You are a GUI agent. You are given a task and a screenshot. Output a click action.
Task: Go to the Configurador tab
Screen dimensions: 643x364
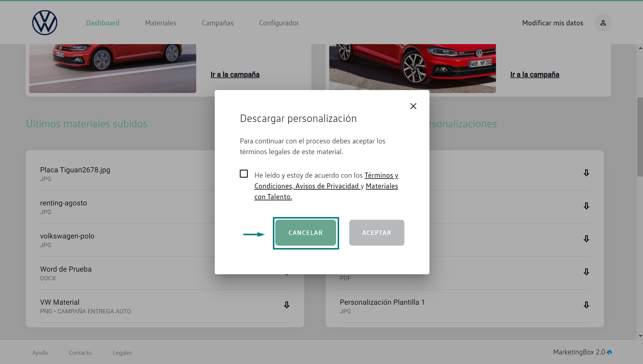pos(279,23)
